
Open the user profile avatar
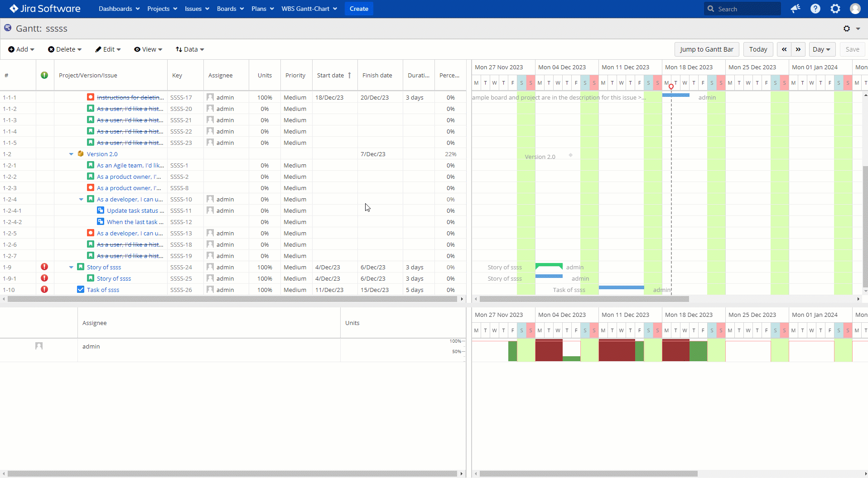click(855, 9)
